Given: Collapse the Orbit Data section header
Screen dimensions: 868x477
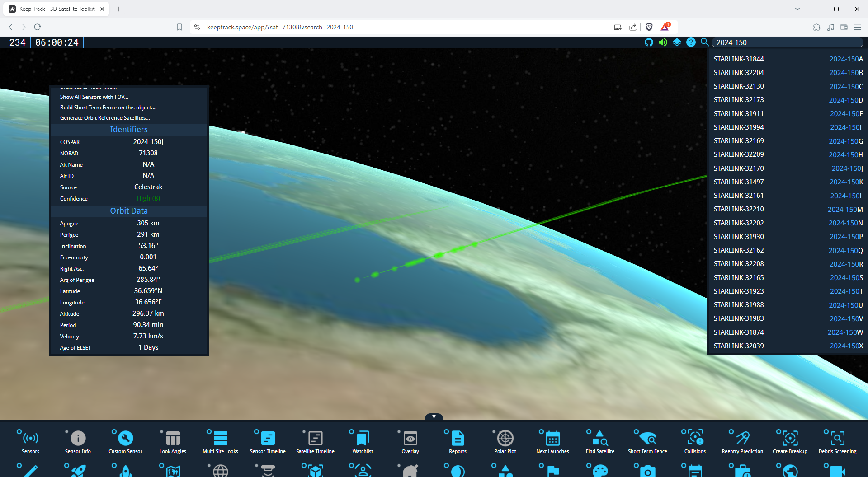Looking at the screenshot, I should 129,211.
